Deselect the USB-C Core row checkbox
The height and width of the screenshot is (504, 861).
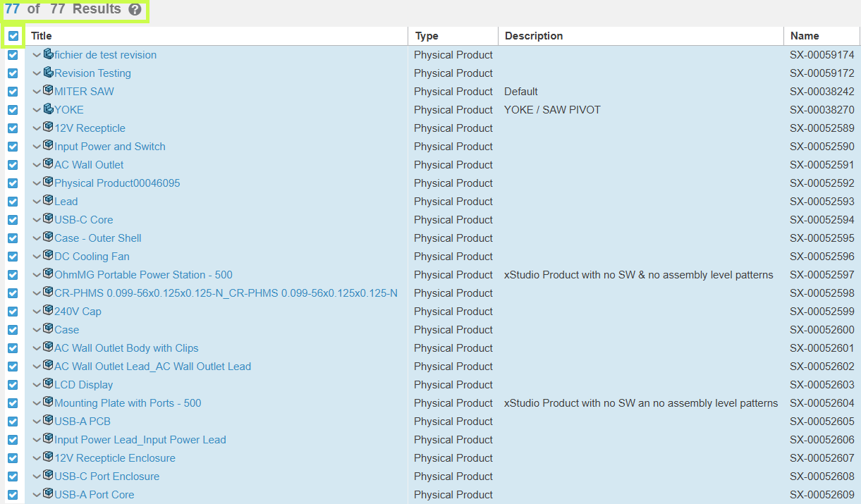[x=13, y=220]
